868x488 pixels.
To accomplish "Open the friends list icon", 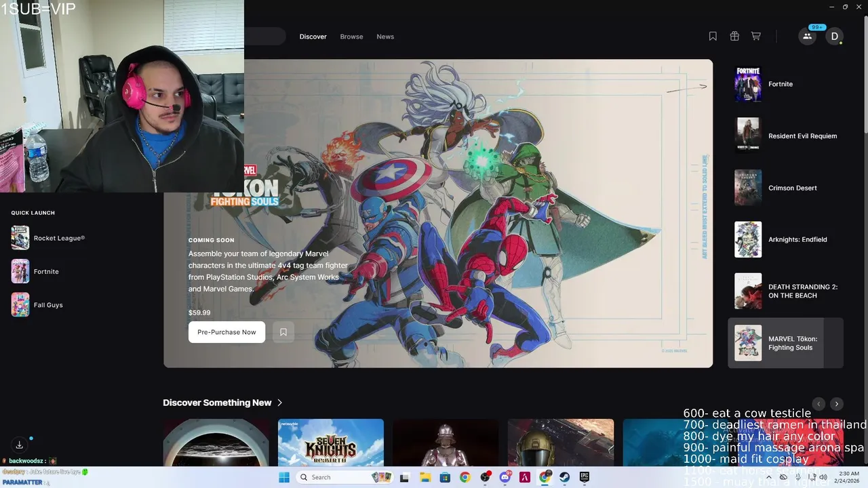I will (807, 37).
